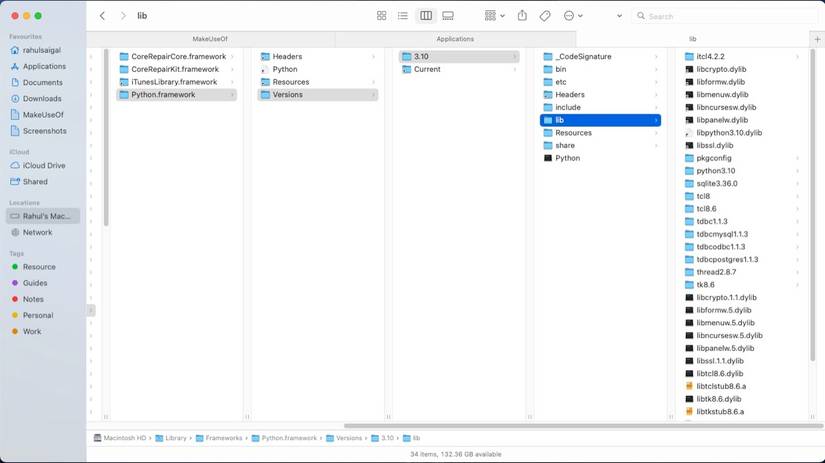Expand chevron beside Python.framework

[x=232, y=95]
